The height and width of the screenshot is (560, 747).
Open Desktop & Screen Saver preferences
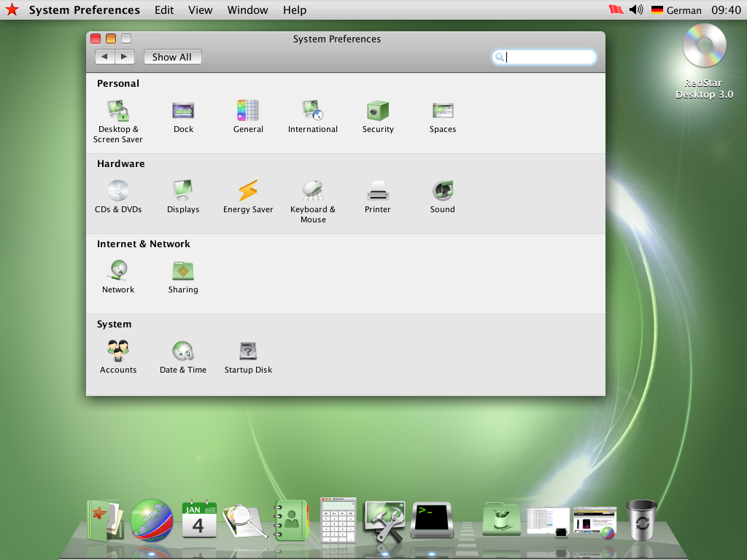coord(118,111)
